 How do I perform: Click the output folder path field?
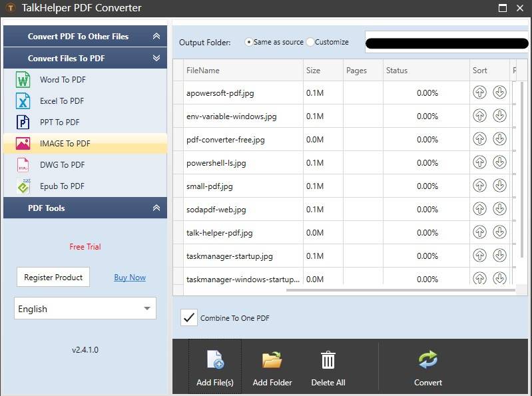[447, 43]
